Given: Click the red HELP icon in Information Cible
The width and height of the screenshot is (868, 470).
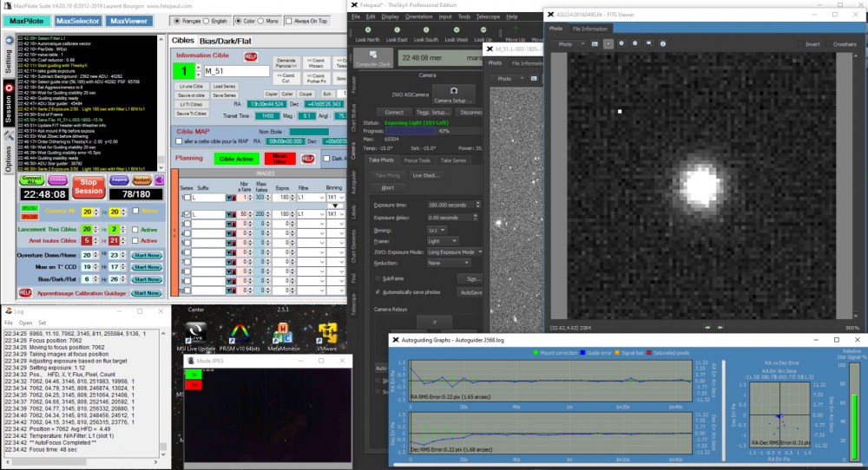Looking at the screenshot, I should [x=250, y=56].
